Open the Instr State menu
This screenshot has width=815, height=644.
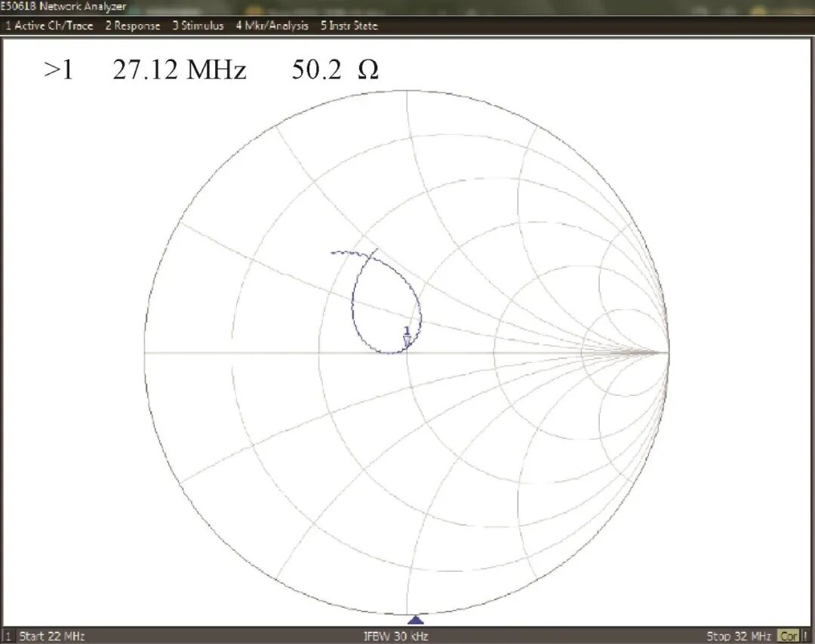[349, 26]
